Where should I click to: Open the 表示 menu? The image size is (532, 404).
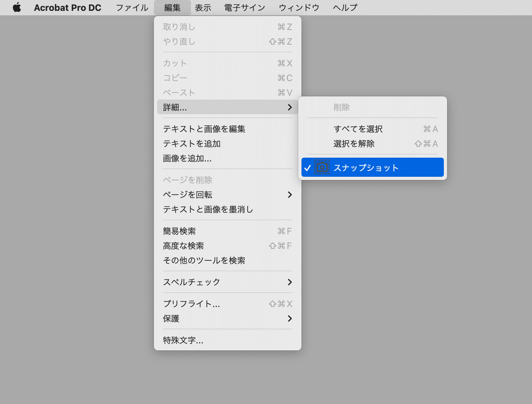tap(203, 8)
